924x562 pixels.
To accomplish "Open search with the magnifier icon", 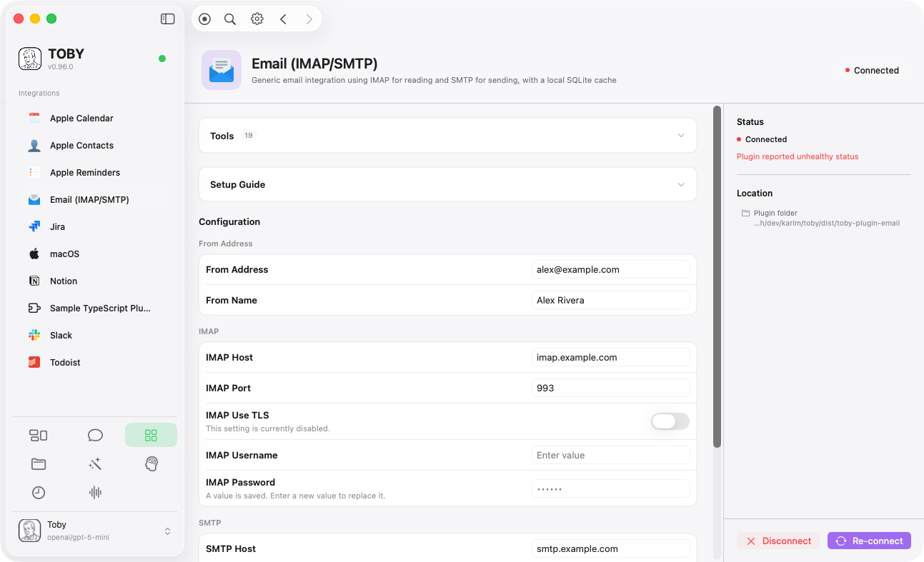I will click(230, 19).
